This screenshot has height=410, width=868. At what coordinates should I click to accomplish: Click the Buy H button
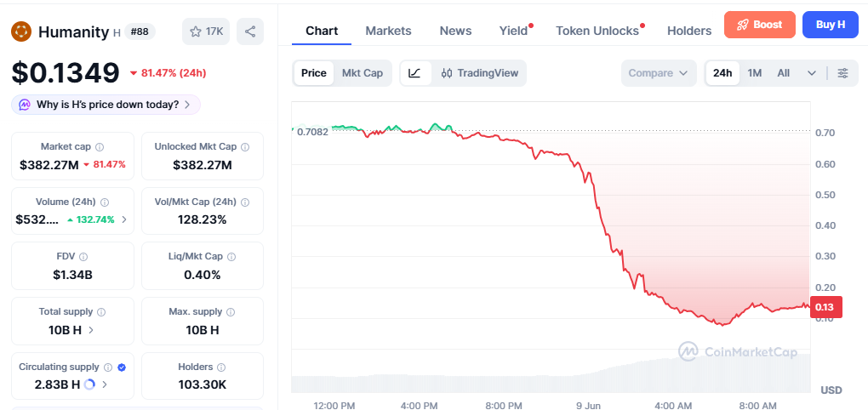[x=831, y=25]
